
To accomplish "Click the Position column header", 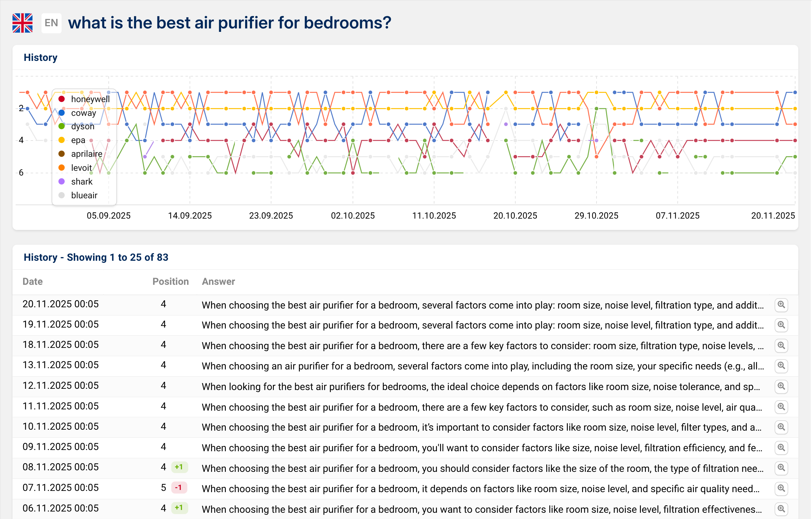I will pyautogui.click(x=170, y=282).
